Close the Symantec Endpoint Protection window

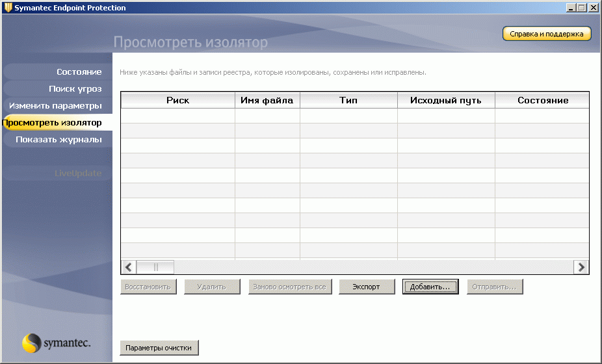click(x=592, y=8)
